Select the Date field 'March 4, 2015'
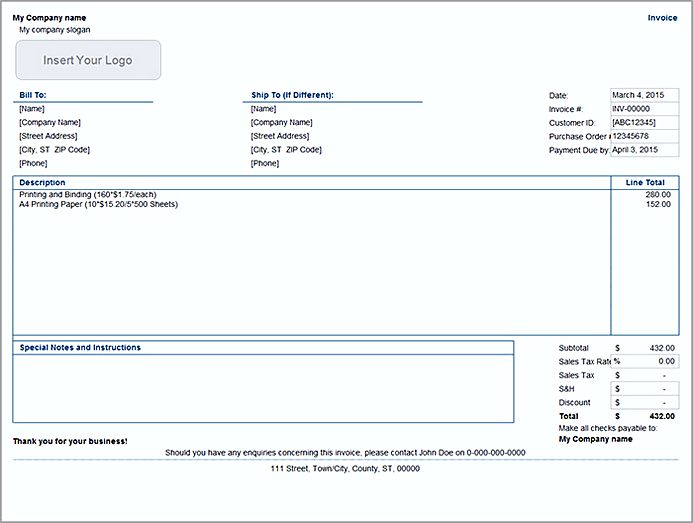 pos(644,95)
